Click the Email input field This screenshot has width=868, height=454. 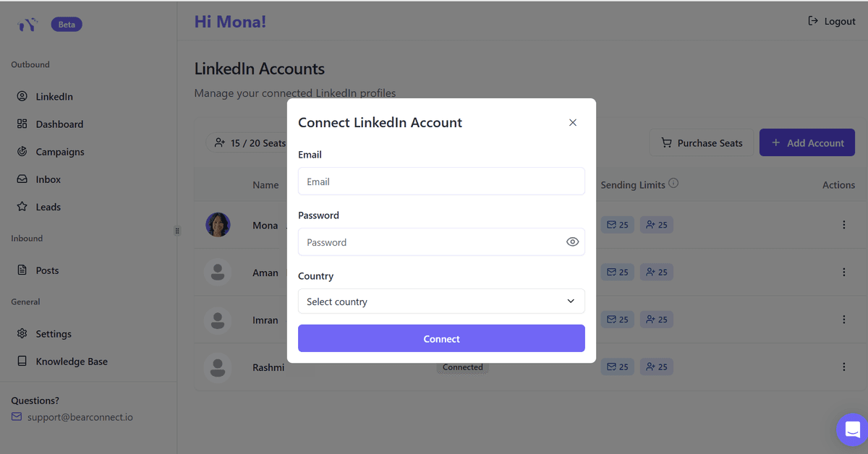[441, 181]
